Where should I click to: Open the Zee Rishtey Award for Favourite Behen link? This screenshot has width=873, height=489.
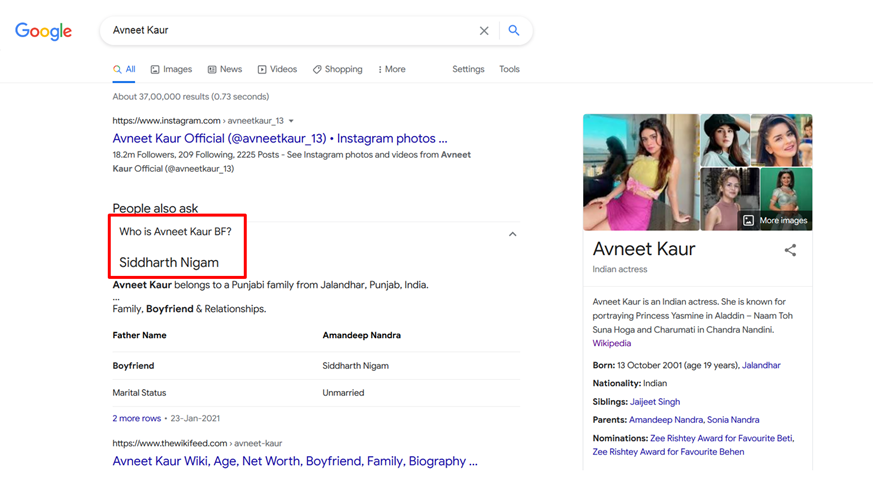click(668, 452)
